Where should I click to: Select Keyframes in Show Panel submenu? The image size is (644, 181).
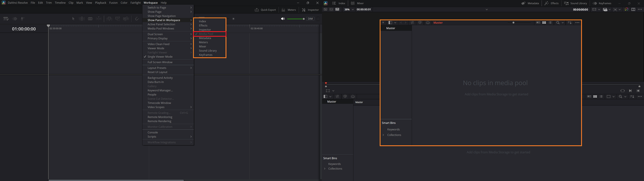pyautogui.click(x=209, y=54)
